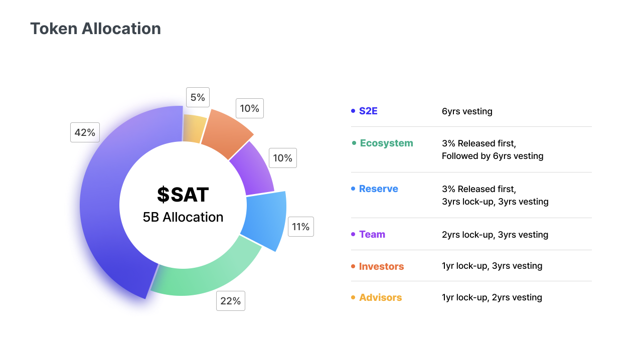Select the 11% label next to blue slice
644x348 pixels.
click(301, 227)
